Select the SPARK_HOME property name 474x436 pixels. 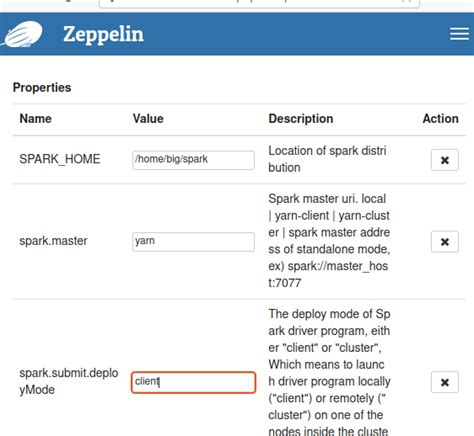point(60,159)
